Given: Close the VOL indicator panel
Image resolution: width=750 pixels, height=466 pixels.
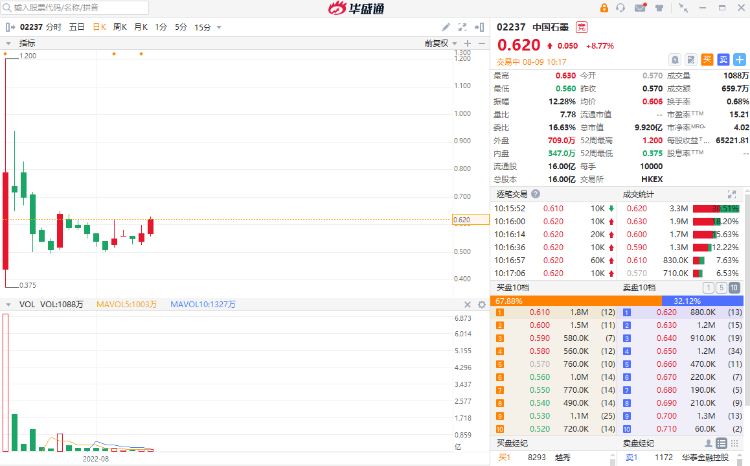Looking at the screenshot, I should 468,304.
